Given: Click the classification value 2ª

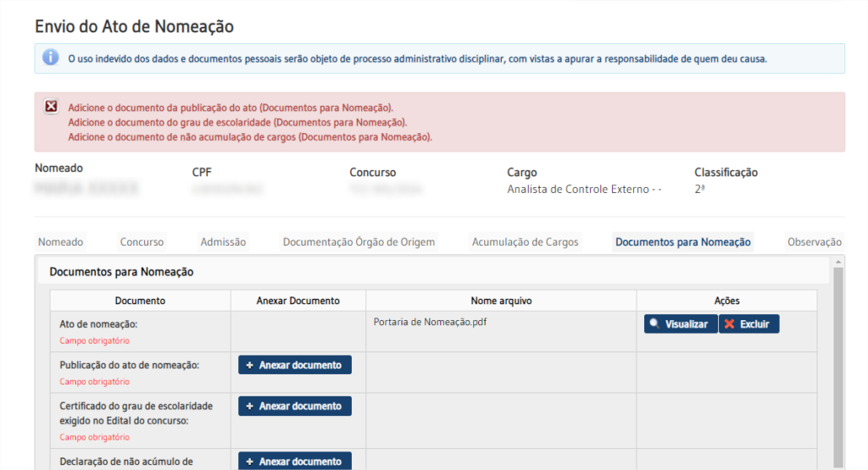Looking at the screenshot, I should [x=699, y=189].
